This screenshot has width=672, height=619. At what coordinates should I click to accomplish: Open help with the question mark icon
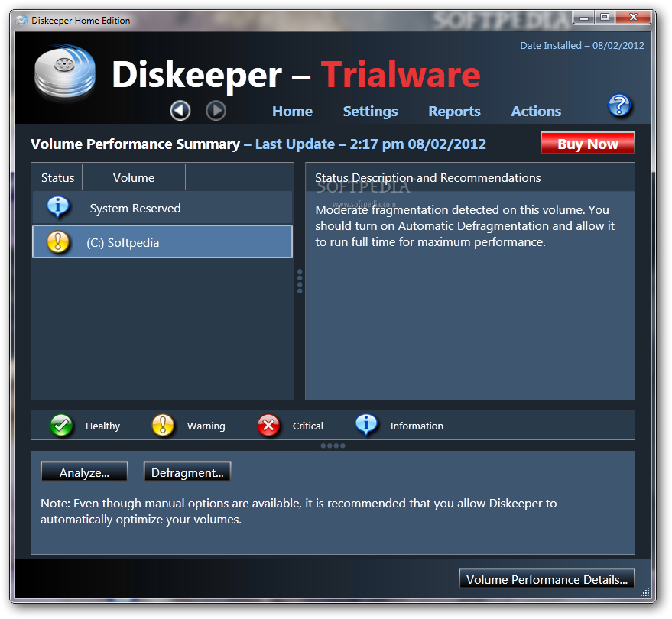point(619,105)
